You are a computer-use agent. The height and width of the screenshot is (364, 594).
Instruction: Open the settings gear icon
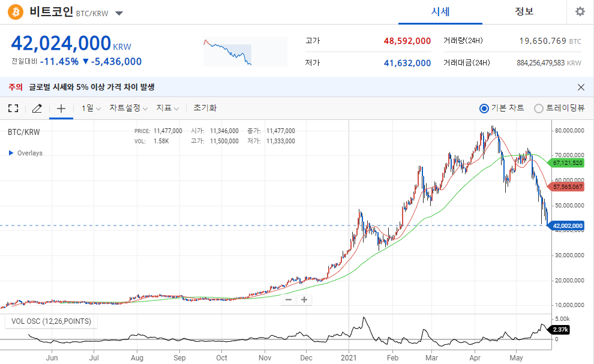(580, 11)
